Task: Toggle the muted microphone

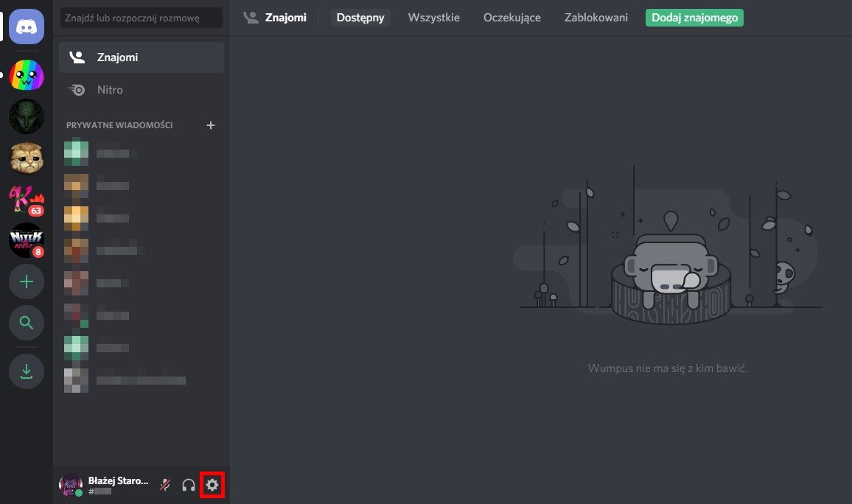Action: (165, 485)
